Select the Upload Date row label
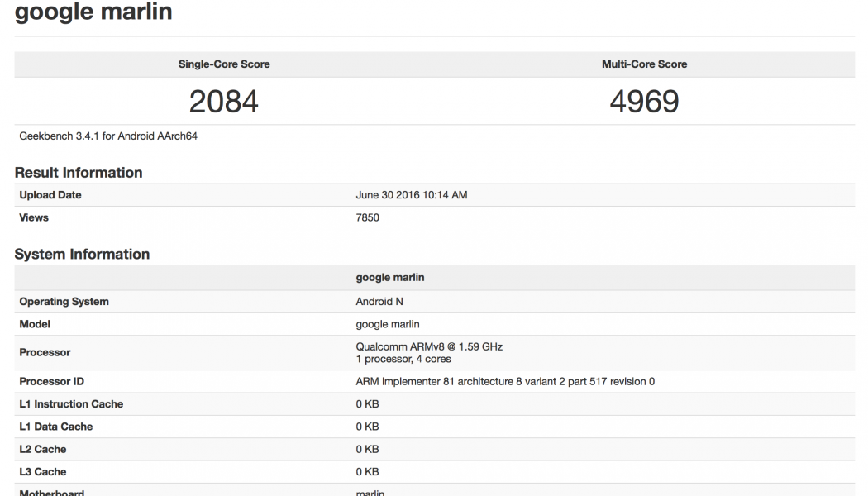 [x=50, y=195]
